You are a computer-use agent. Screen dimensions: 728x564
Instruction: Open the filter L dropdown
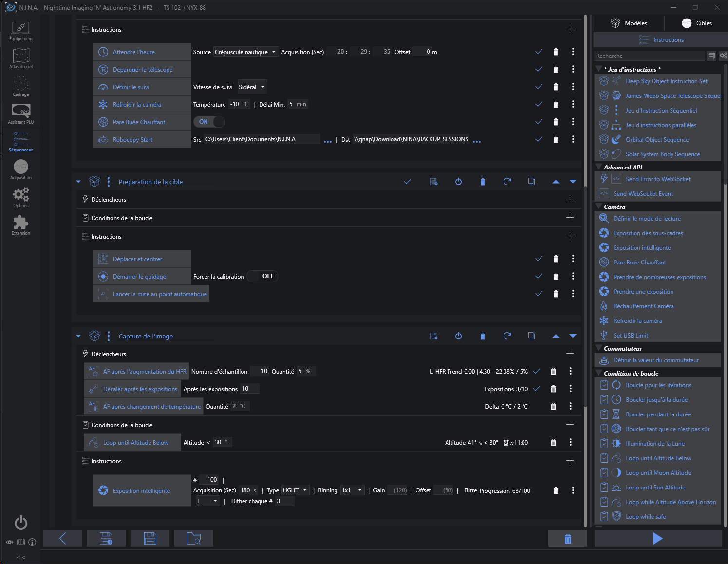[x=207, y=501]
